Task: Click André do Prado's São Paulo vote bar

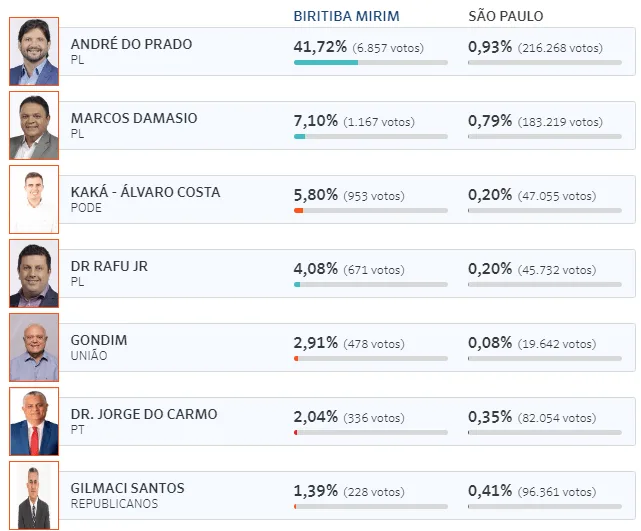Action: [545, 63]
